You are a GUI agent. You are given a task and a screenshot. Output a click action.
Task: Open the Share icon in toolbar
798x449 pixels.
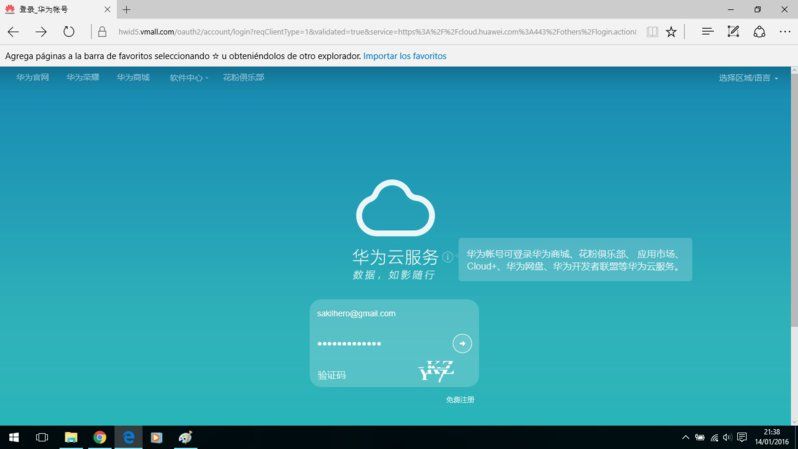point(759,32)
